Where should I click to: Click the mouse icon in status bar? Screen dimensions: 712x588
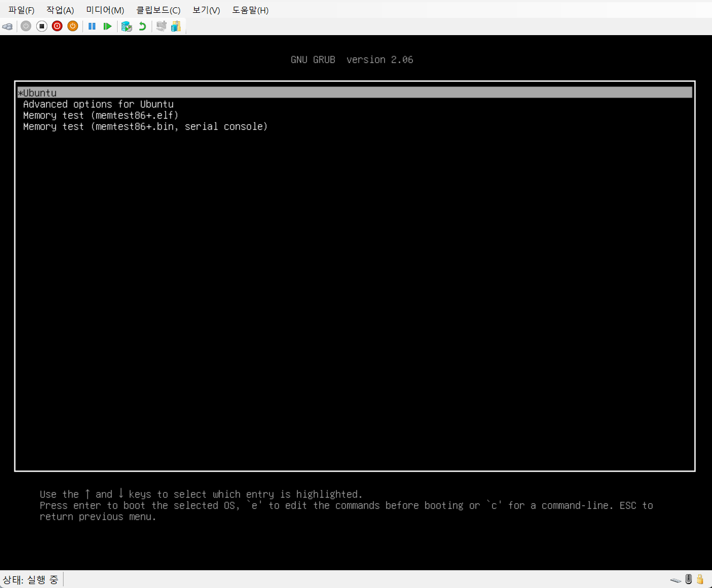click(689, 579)
